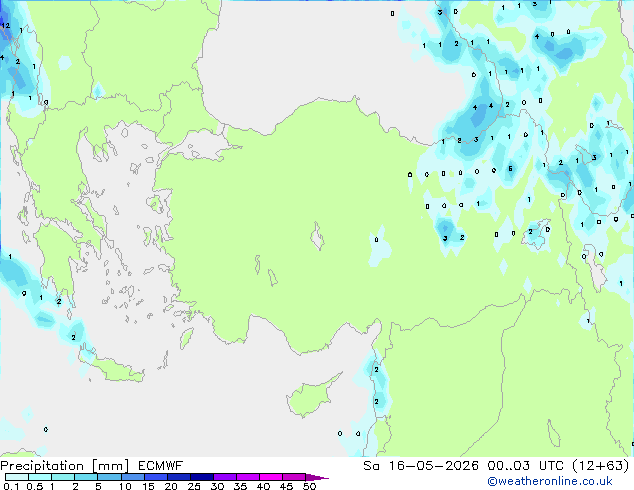This screenshot has width=634, height=490.
Task: Pick the 25–30 mm dark navy swatch
Action: pos(202,477)
